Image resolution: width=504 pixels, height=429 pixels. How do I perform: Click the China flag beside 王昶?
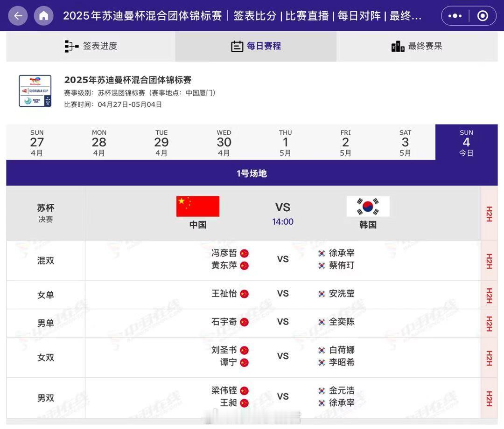[x=244, y=403]
